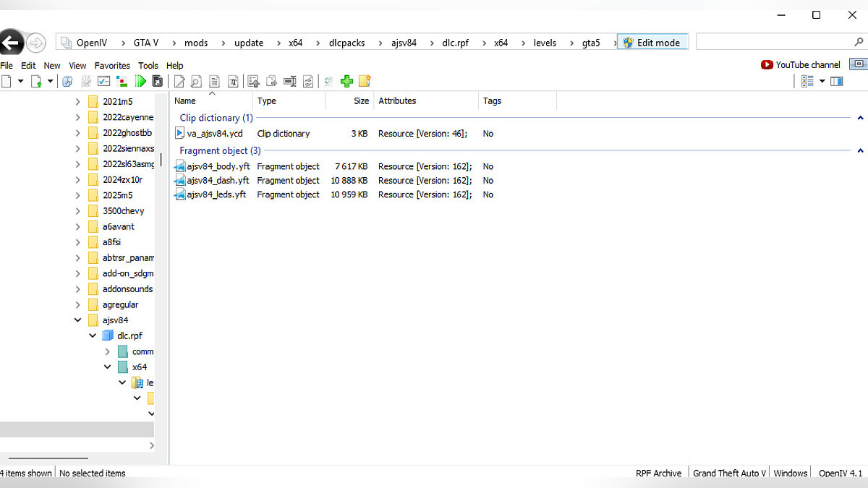Click the green plus add icon
The width and height of the screenshot is (868, 488).
point(346,81)
